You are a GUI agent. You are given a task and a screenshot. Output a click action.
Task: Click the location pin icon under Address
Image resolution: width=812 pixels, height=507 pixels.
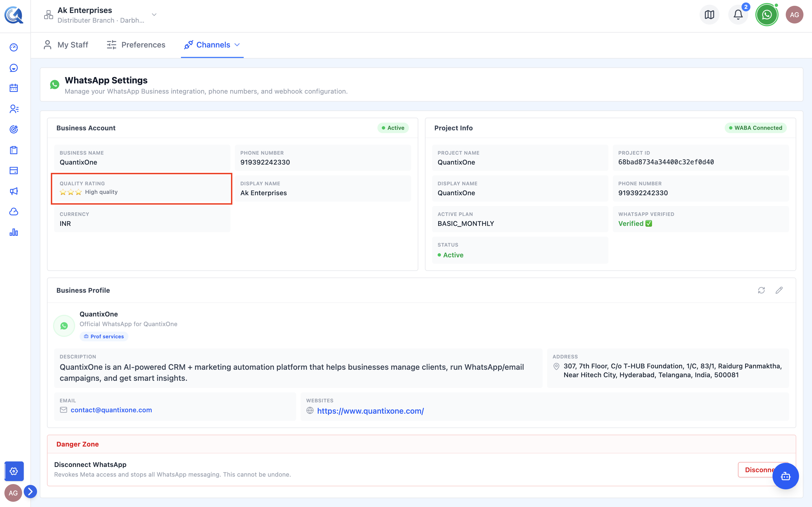click(556, 366)
